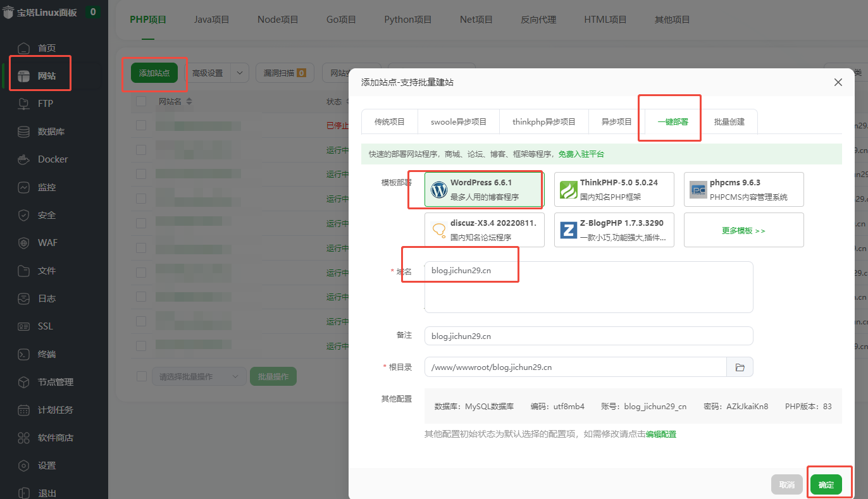This screenshot has width=868, height=499.
Task: Close the 添加站点 dialog with X
Action: (x=838, y=82)
